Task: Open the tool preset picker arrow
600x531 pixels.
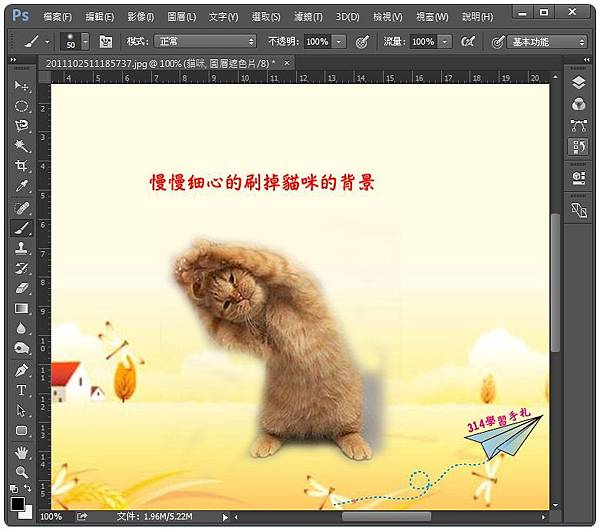Action: click(x=47, y=42)
